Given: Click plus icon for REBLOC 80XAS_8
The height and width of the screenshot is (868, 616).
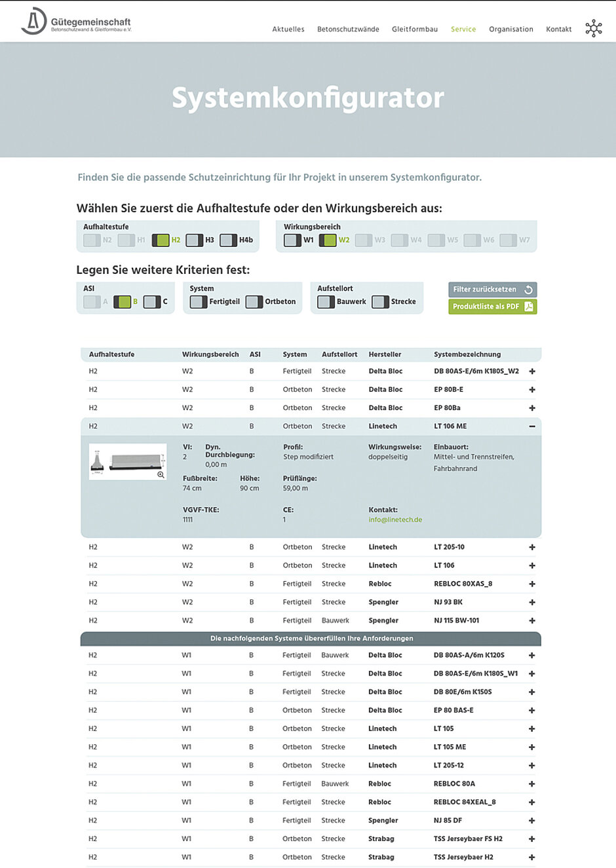Looking at the screenshot, I should 531,584.
